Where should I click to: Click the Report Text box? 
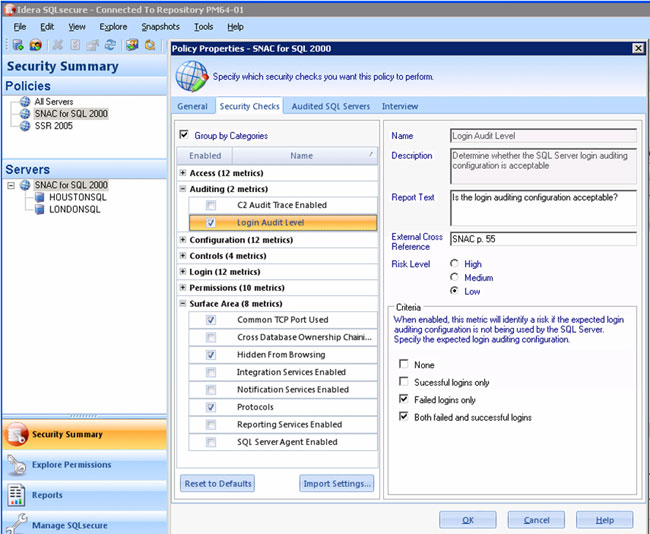coord(543,208)
